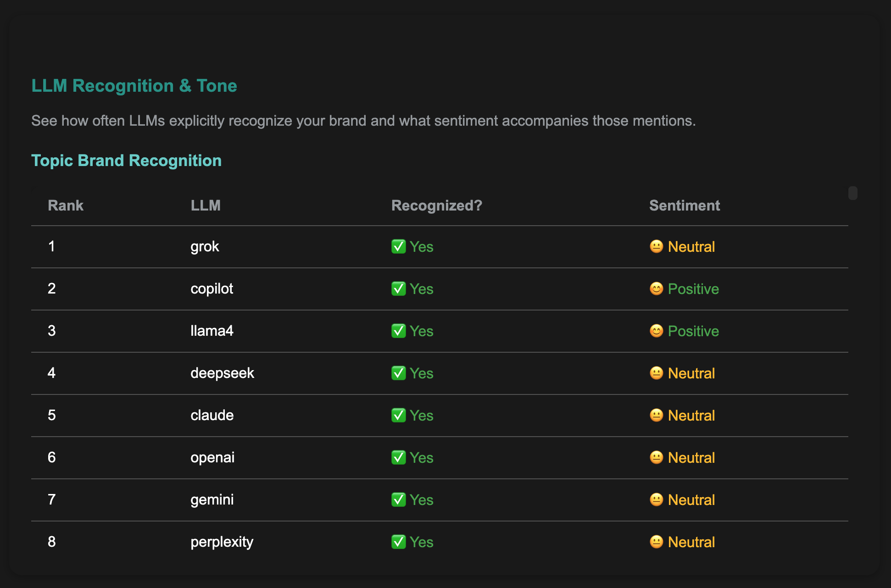891x588 pixels.
Task: Toggle claude's Yes recognition status
Action: coord(412,415)
